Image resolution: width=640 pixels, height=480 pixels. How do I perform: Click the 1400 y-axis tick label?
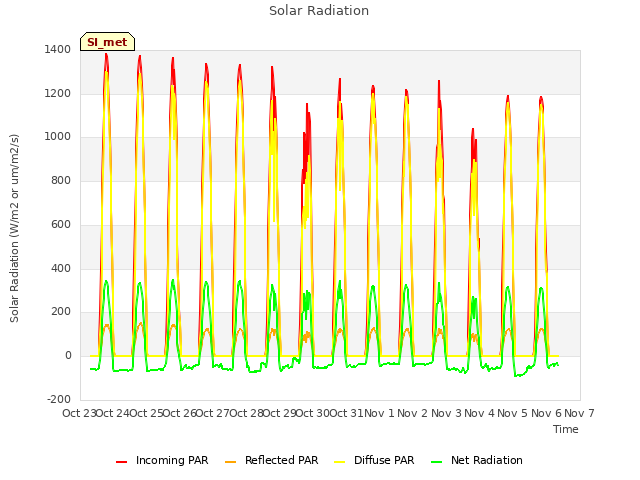(x=58, y=50)
